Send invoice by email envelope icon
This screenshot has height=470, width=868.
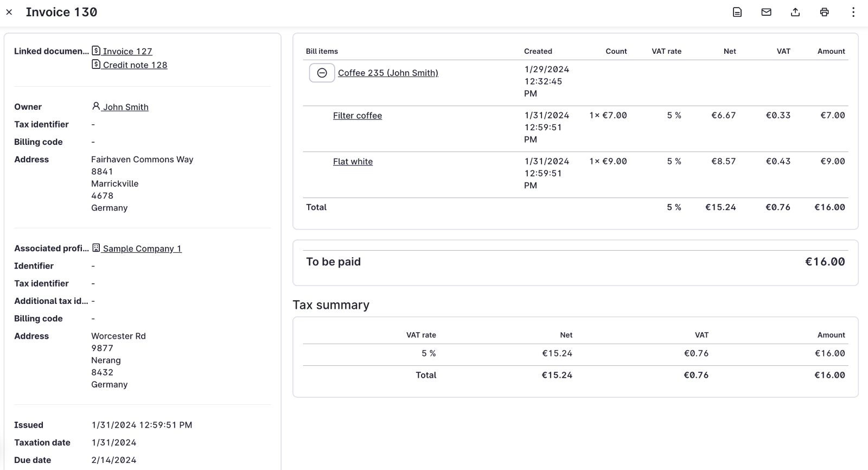coord(766,12)
